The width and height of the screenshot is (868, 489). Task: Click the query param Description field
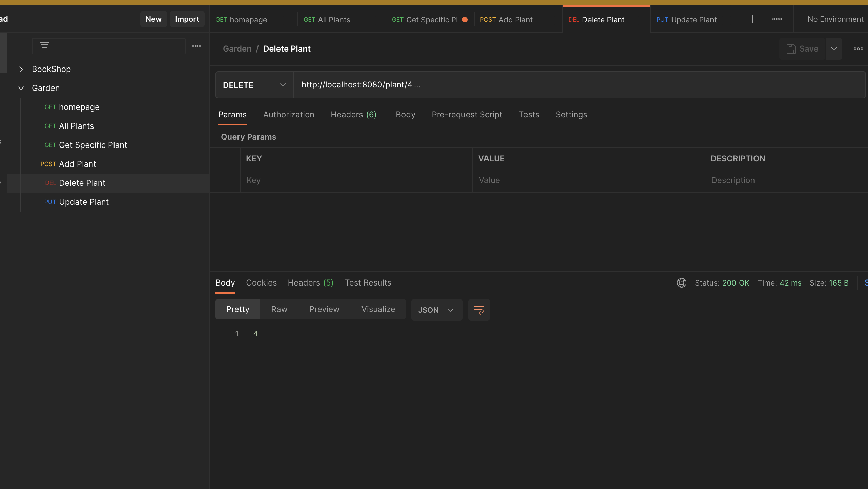click(786, 180)
